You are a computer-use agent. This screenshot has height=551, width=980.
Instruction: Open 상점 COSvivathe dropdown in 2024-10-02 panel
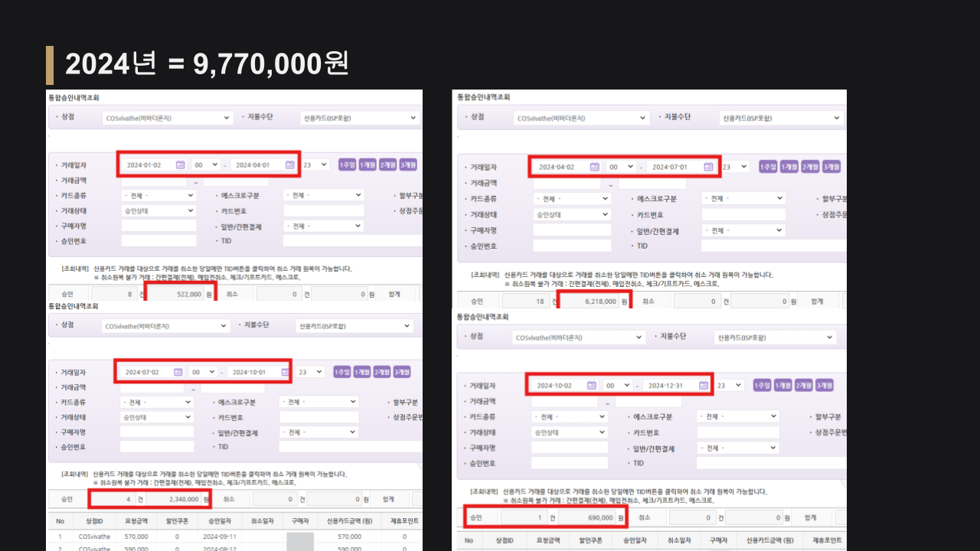click(x=578, y=337)
